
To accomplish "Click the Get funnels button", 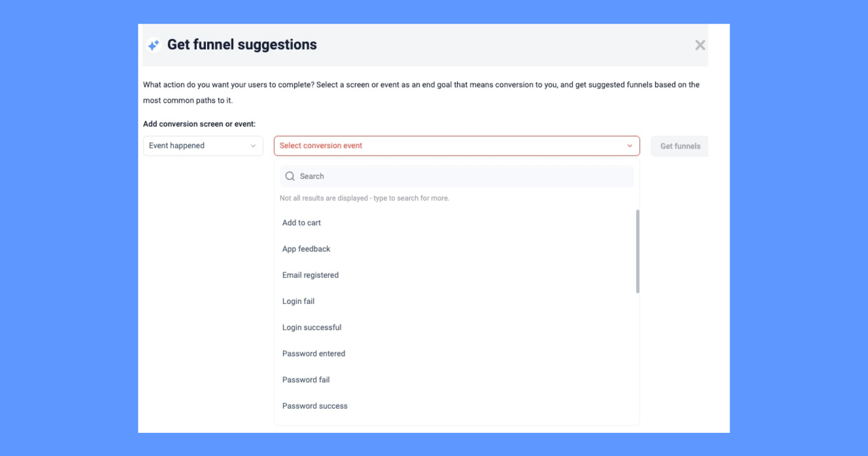I will 679,146.
